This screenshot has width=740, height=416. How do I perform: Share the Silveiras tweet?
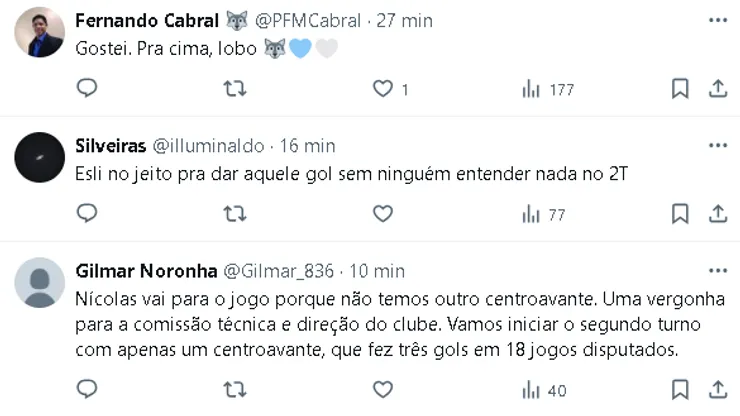[717, 213]
